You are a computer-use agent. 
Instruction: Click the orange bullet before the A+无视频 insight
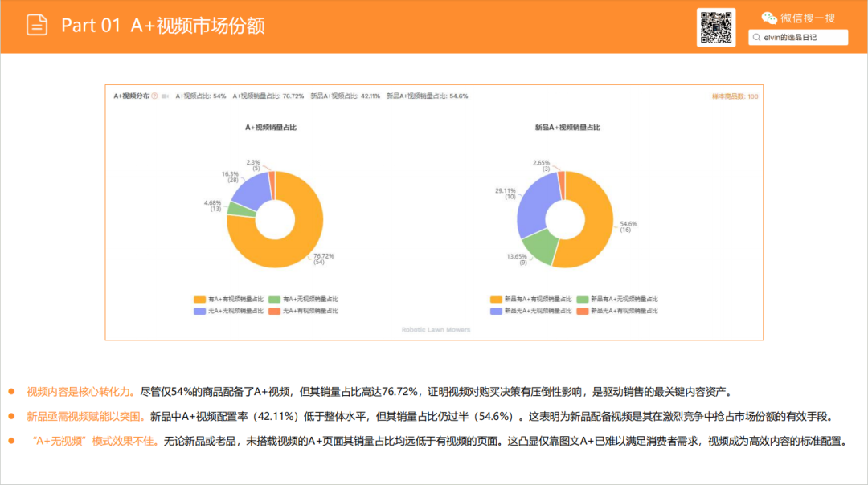coord(11,439)
